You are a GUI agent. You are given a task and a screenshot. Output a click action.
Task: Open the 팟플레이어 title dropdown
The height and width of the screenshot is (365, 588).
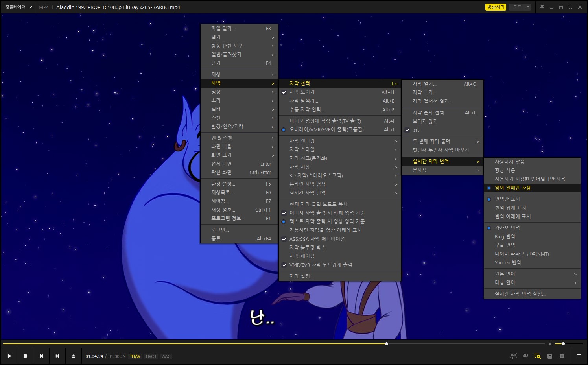click(x=18, y=7)
